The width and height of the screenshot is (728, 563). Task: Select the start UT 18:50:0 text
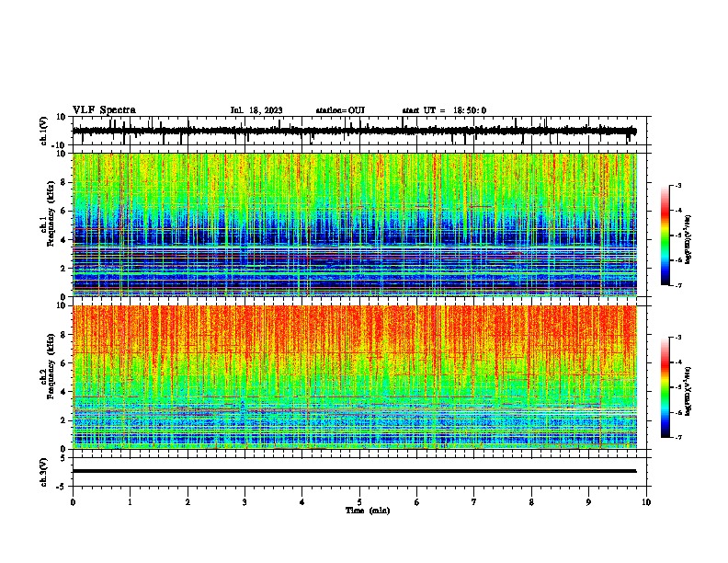click(444, 110)
